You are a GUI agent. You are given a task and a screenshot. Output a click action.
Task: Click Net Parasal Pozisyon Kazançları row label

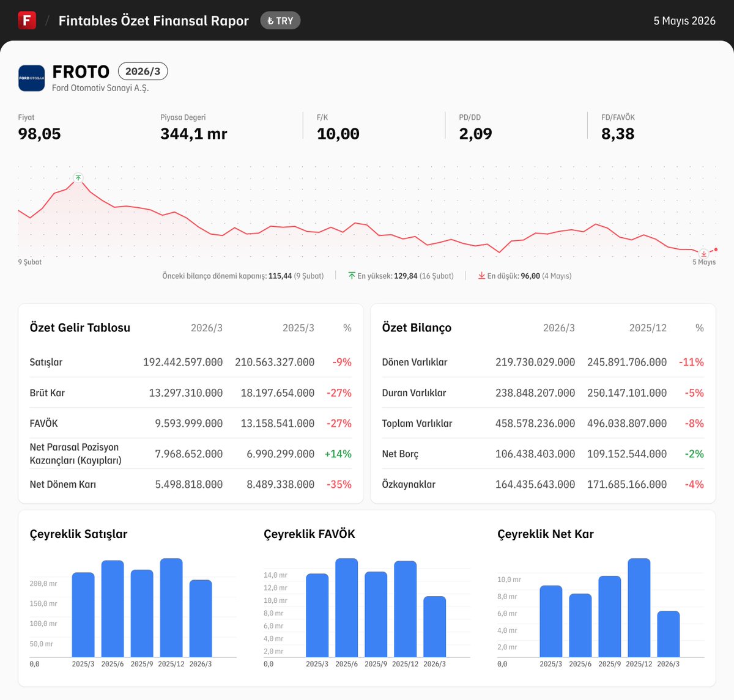(x=76, y=454)
